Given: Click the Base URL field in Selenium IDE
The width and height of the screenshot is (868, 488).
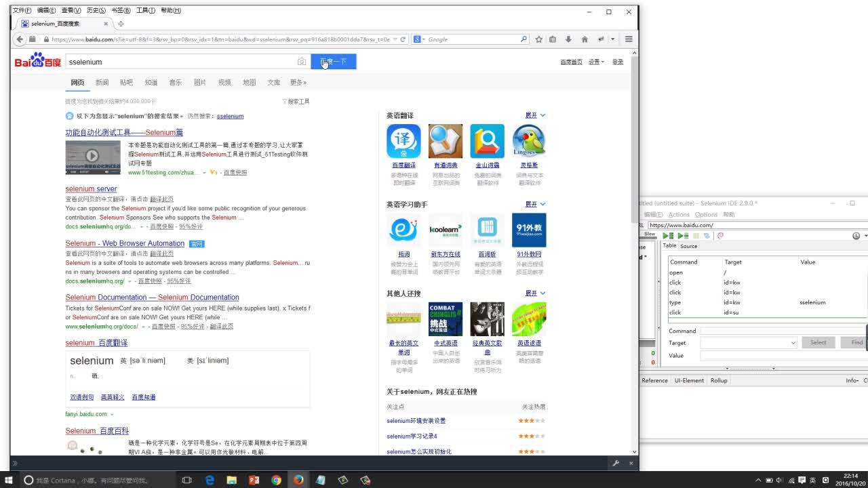Looking at the screenshot, I should pyautogui.click(x=757, y=225).
